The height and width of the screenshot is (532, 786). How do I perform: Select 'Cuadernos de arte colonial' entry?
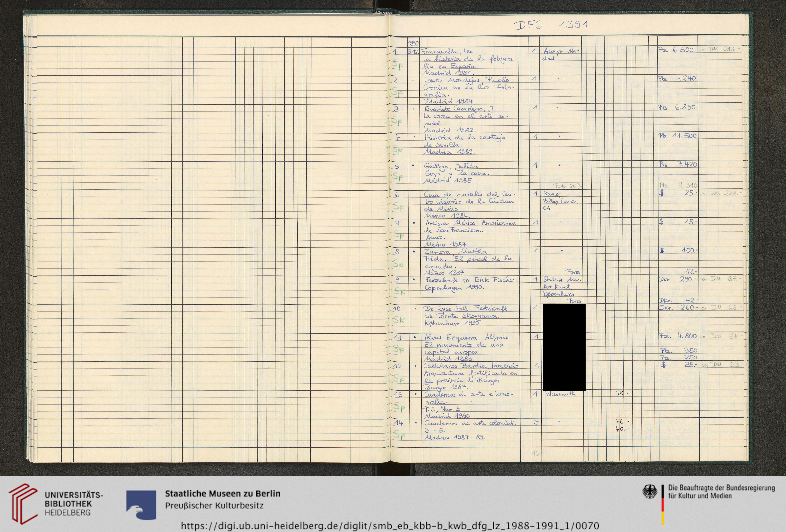tap(470, 423)
